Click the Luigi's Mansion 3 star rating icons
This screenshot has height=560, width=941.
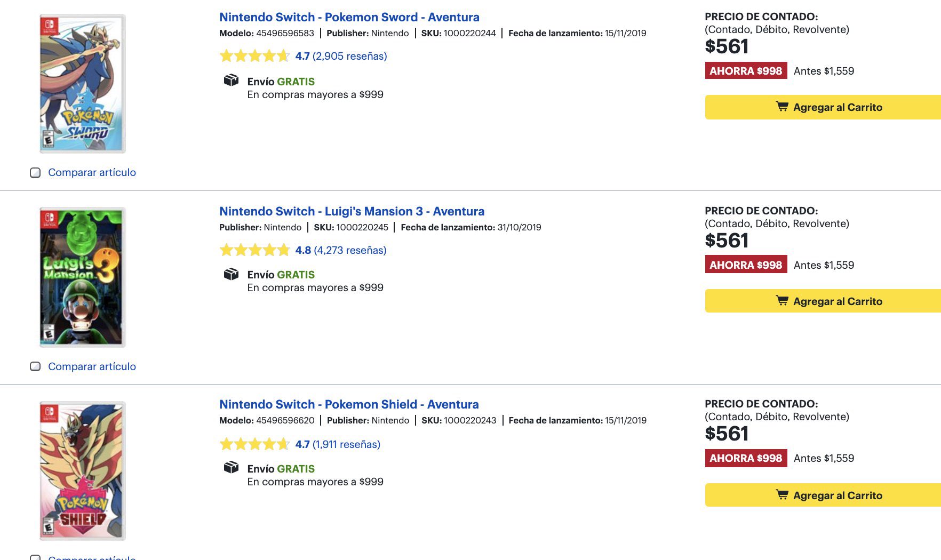(x=254, y=250)
